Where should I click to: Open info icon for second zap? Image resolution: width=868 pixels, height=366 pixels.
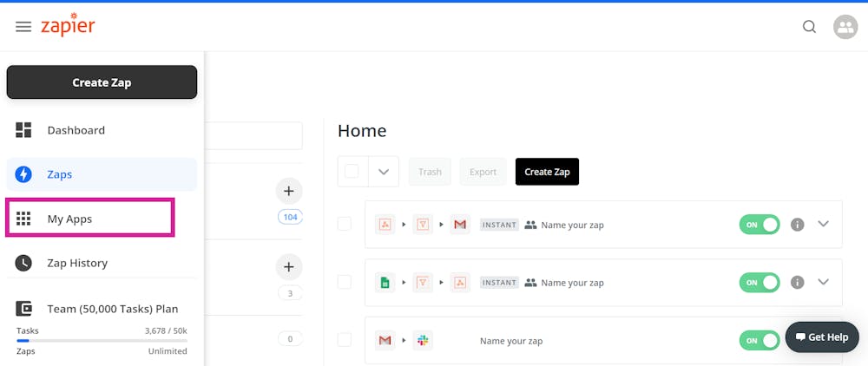pos(797,283)
